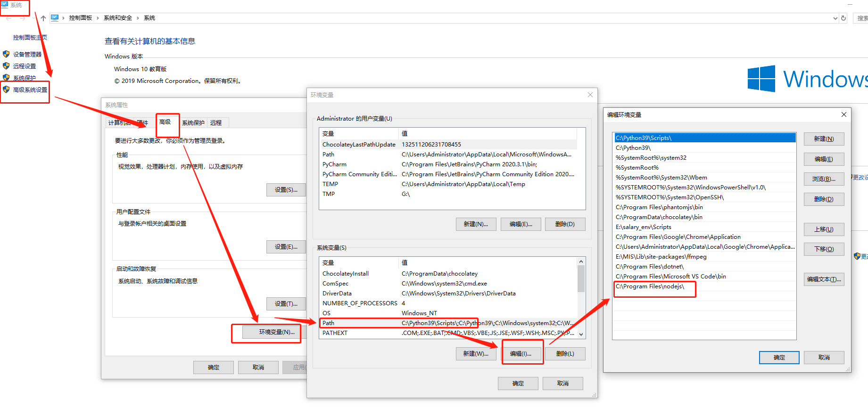Click 确定 in the 环境变量 dialog
This screenshot has height=408, width=868.
[518, 384]
